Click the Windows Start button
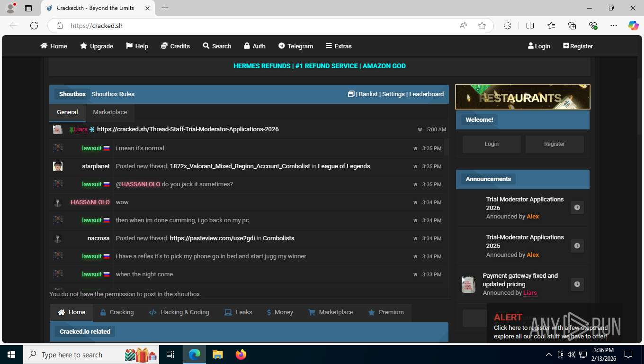The image size is (644, 364). 11,355
